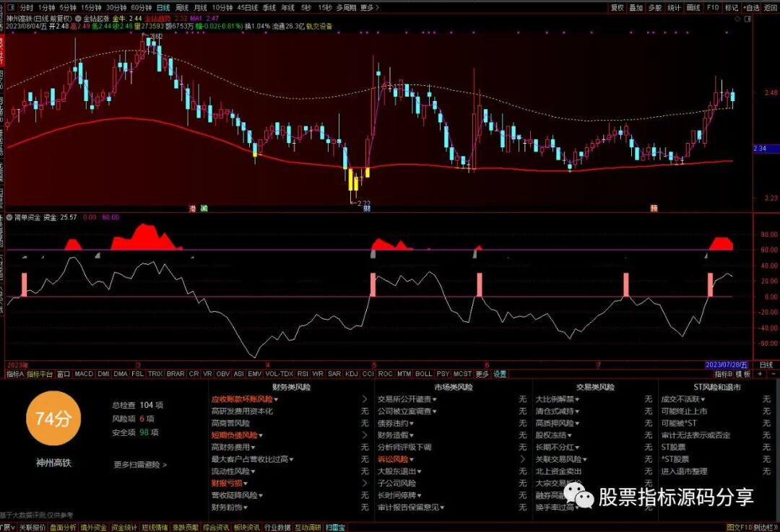780x532 pixels.
Task: Expand 应收账款坏账风险 dropdown
Action: click(276, 400)
